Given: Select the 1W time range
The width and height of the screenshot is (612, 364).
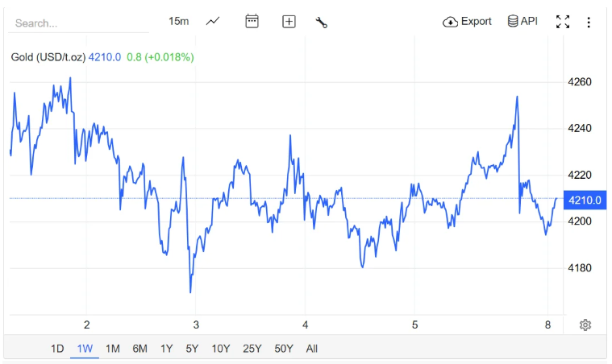Looking at the screenshot, I should 85,349.
